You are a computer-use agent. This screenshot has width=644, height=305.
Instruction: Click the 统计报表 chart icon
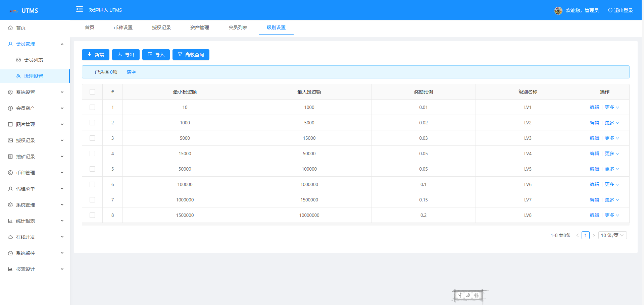[10, 221]
